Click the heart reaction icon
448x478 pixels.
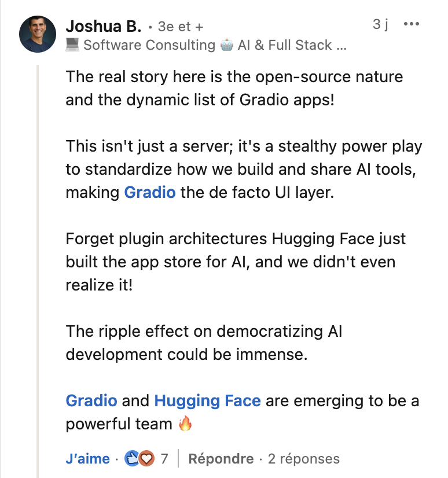pos(146,459)
